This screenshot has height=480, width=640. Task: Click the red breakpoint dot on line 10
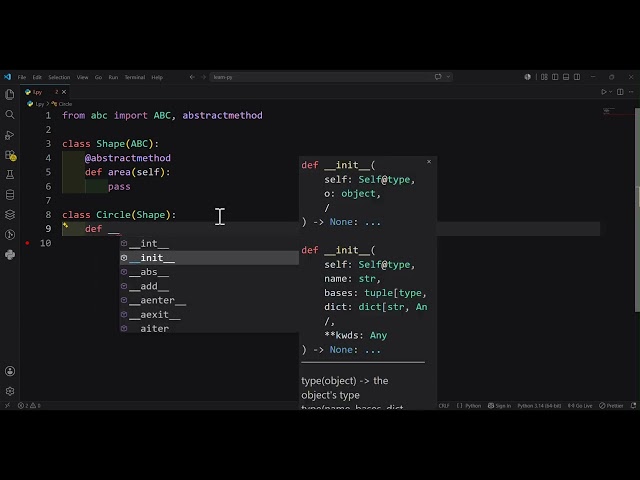pos(27,243)
